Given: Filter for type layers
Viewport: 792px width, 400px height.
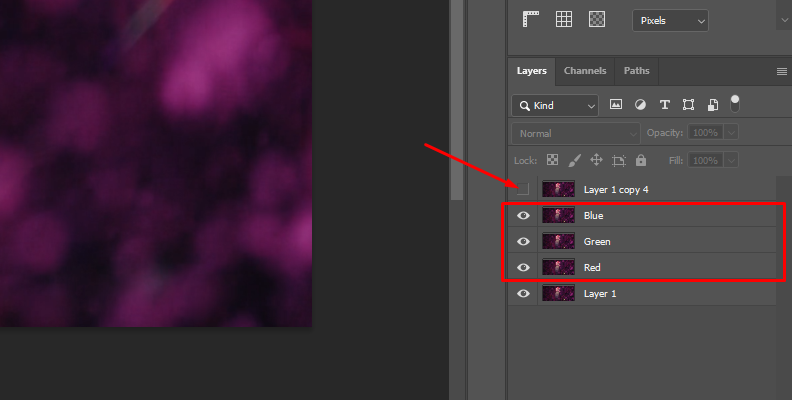Looking at the screenshot, I should [x=664, y=105].
